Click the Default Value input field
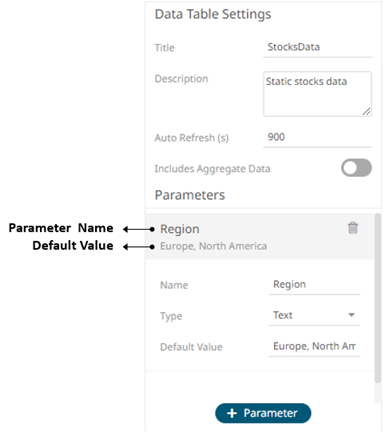This screenshot has width=386, height=441. coord(314,347)
